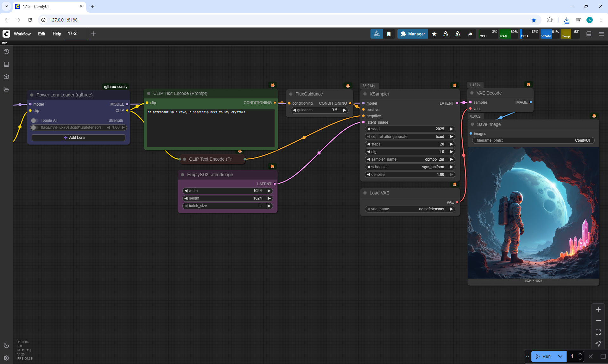Click the bookmark icon in top toolbar
The image size is (608, 364).
(389, 34)
